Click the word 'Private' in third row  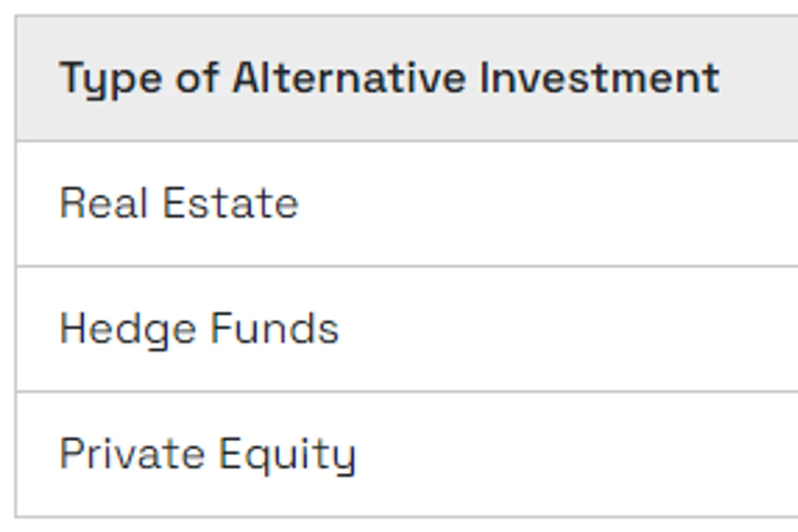(131, 454)
